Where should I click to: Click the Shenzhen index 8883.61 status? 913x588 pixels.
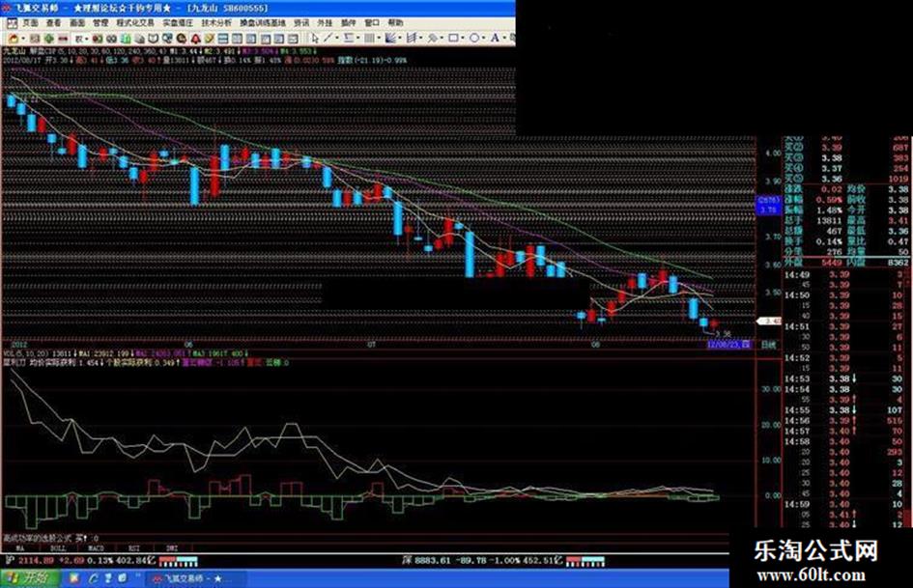[x=433, y=561]
